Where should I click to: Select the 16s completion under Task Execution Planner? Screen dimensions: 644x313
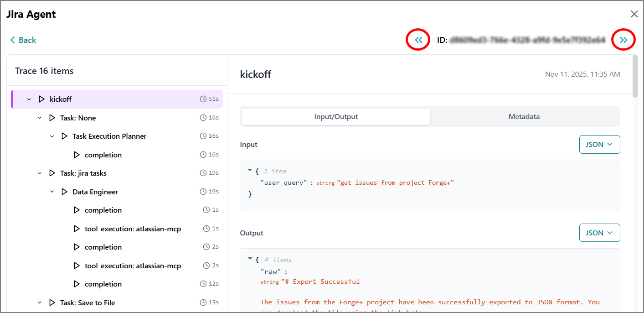tap(117, 155)
